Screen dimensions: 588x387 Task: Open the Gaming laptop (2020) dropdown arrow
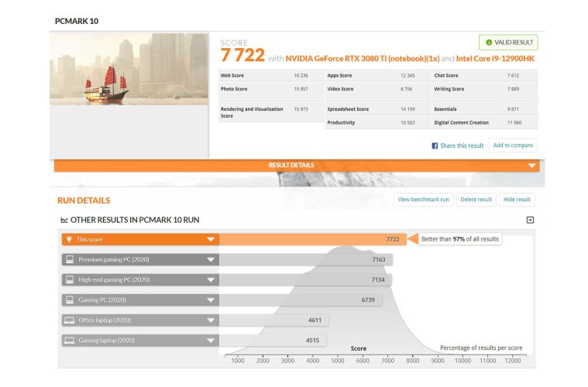coord(211,341)
